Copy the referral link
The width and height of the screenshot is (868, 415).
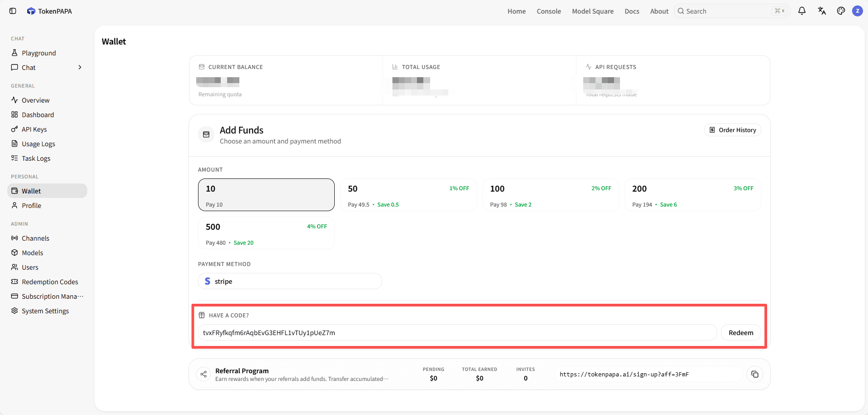[755, 374]
